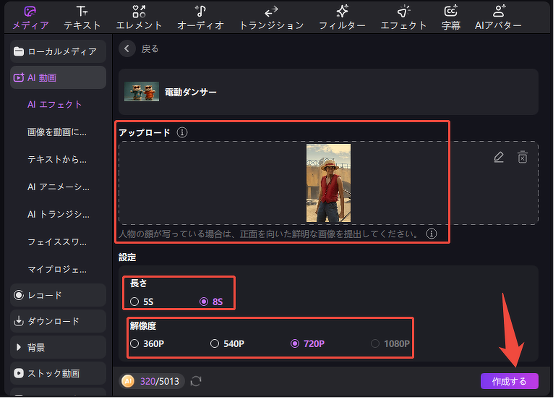The image size is (554, 398).
Task: Open マイプロジェ... sub-item
Action: pyautogui.click(x=57, y=270)
